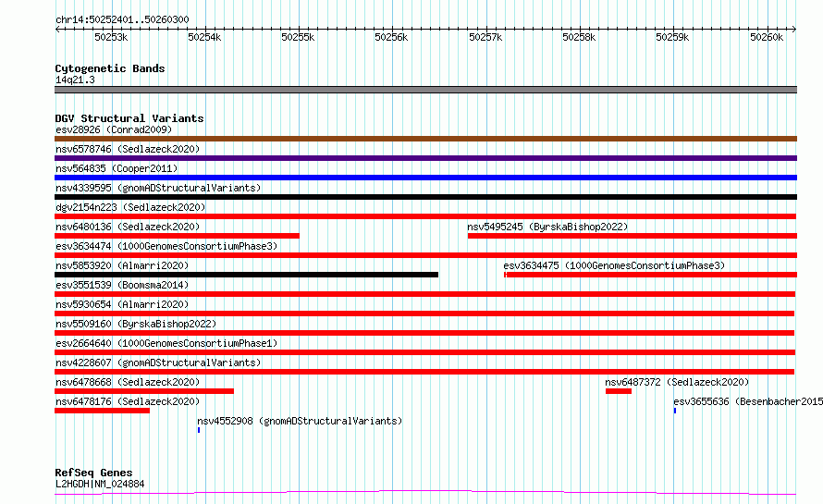Click the esv28926 (Conrad2009) label
The image size is (823, 504).
pos(114,129)
